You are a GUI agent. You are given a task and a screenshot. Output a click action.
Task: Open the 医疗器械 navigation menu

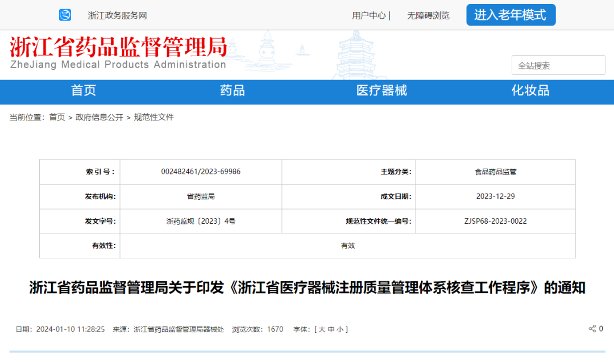(381, 91)
